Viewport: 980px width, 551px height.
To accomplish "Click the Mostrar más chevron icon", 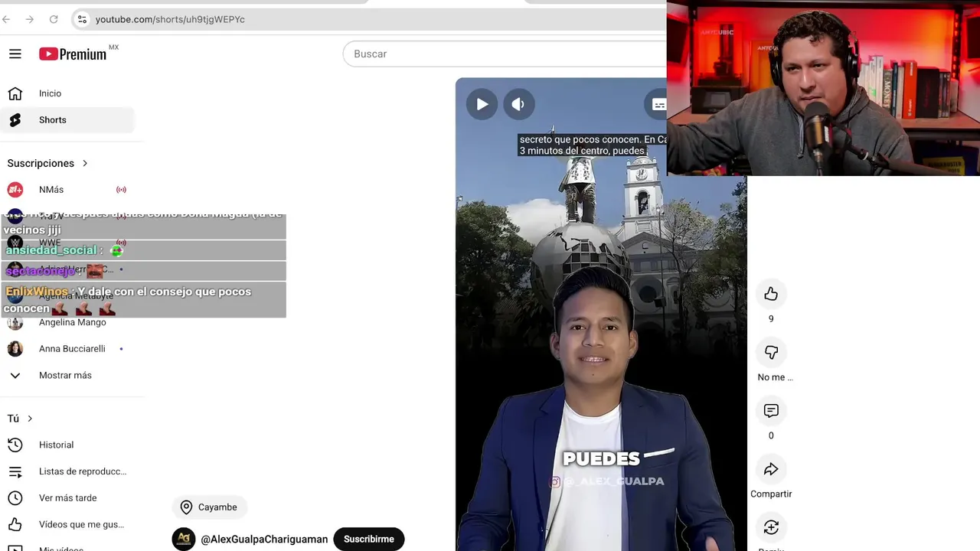I will [15, 375].
